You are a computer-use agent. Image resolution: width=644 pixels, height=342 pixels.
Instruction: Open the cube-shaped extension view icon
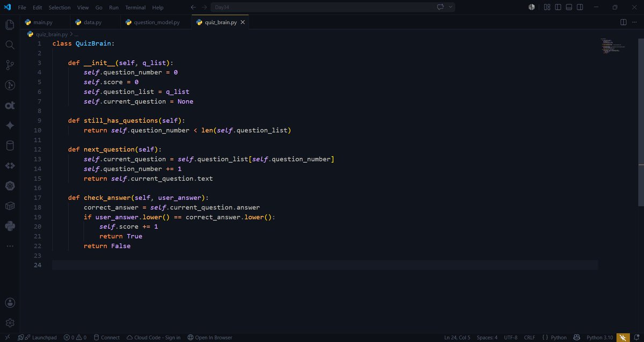tap(10, 206)
